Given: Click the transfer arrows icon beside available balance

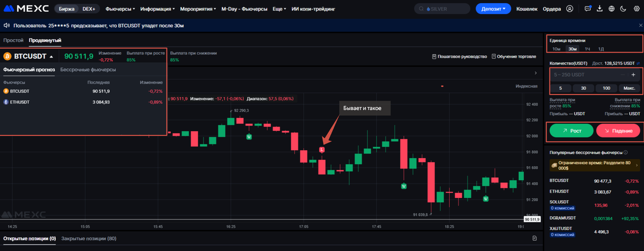Looking at the screenshot, I should coord(638,63).
